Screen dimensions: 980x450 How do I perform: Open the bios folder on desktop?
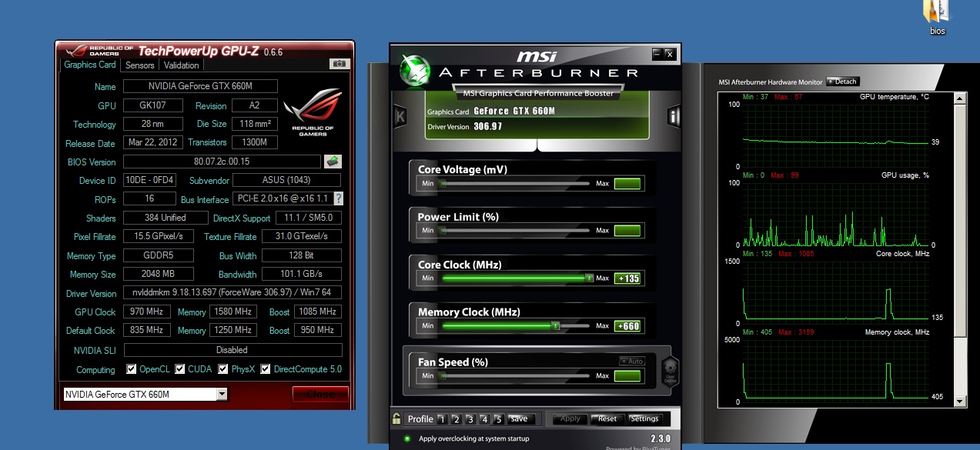pos(938,18)
